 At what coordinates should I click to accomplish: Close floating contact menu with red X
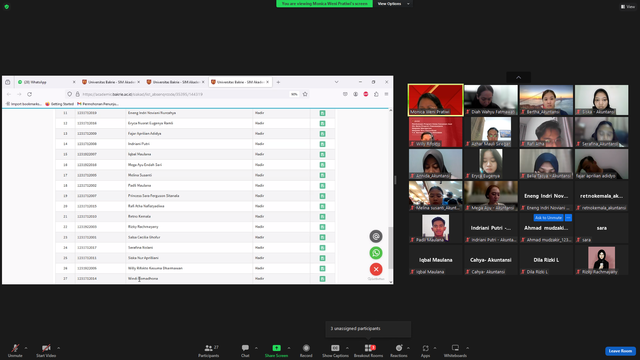tap(376, 269)
